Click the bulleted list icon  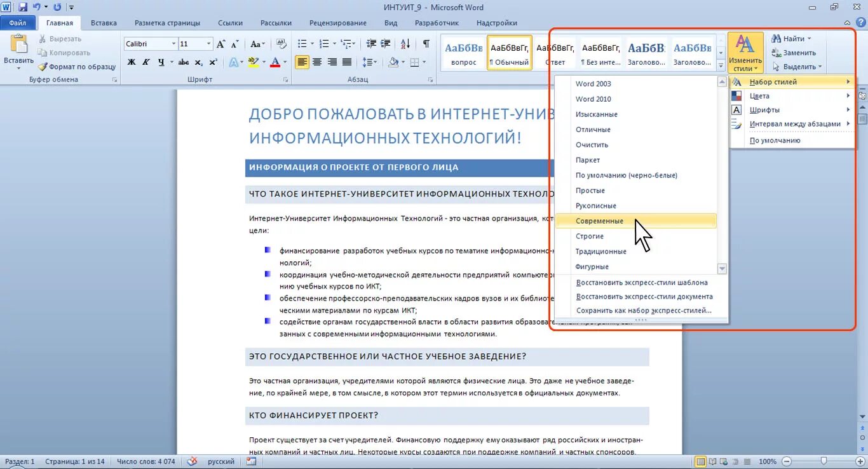(x=302, y=44)
